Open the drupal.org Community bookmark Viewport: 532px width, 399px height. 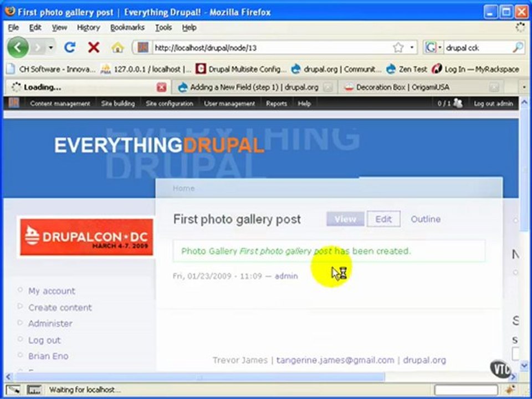coord(336,69)
